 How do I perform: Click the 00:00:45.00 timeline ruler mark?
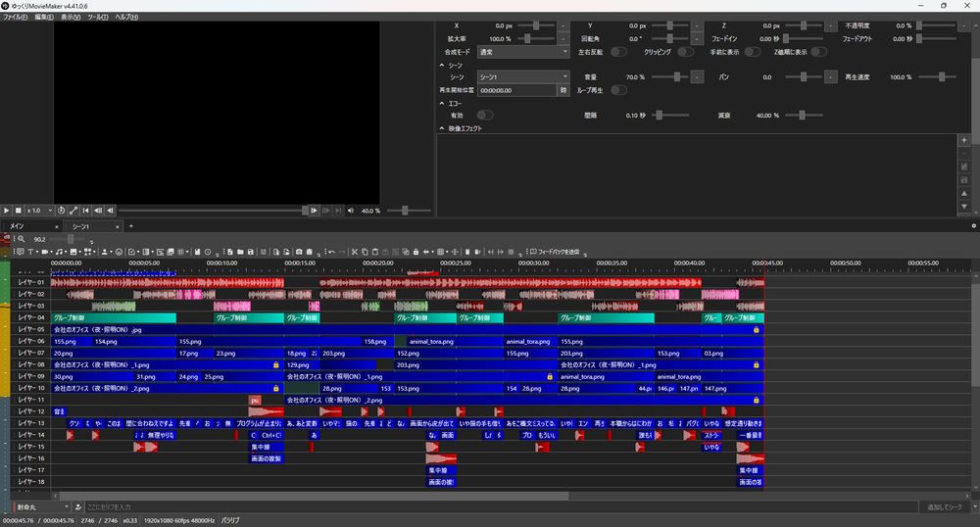click(x=767, y=263)
